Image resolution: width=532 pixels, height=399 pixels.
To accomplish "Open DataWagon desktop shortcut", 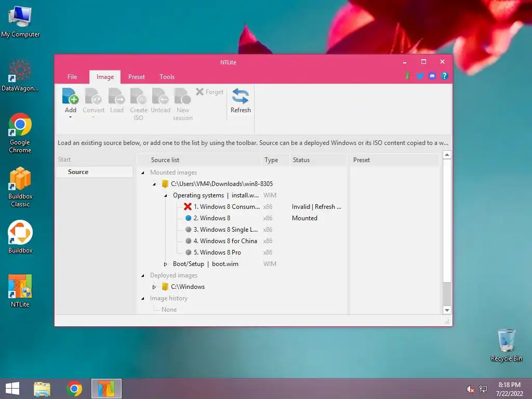I will point(20,75).
